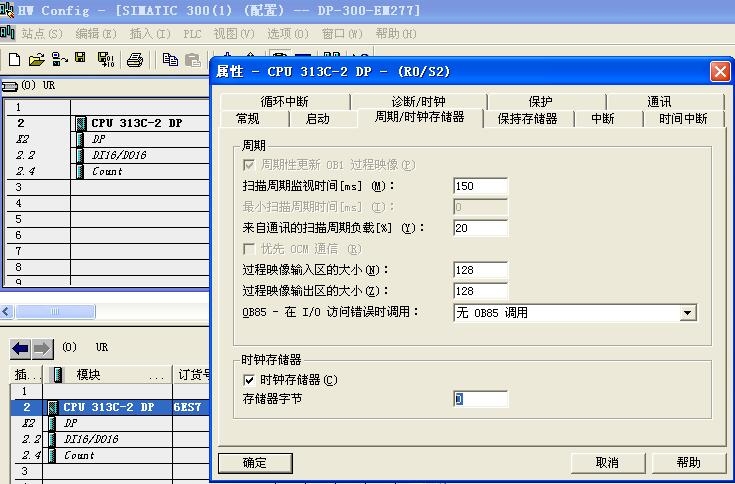Viewport: 735px width, 484px height.
Task: Click the 存储器字节 input field
Action: click(480, 399)
